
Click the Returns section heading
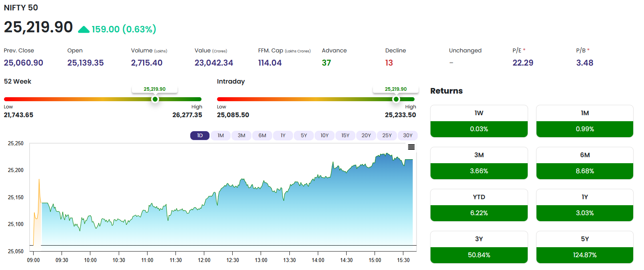pyautogui.click(x=447, y=91)
